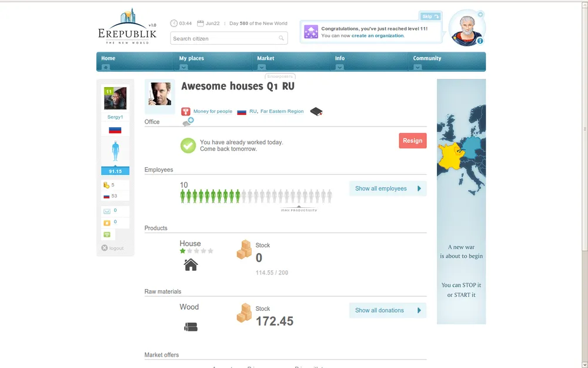Open the Home menu item
The width and height of the screenshot is (588, 368).
[x=108, y=58]
